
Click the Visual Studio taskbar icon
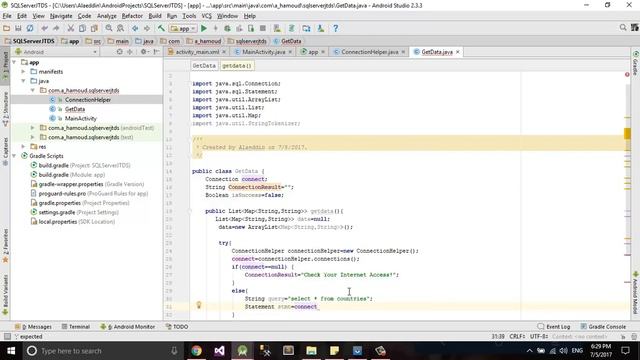coord(220,351)
